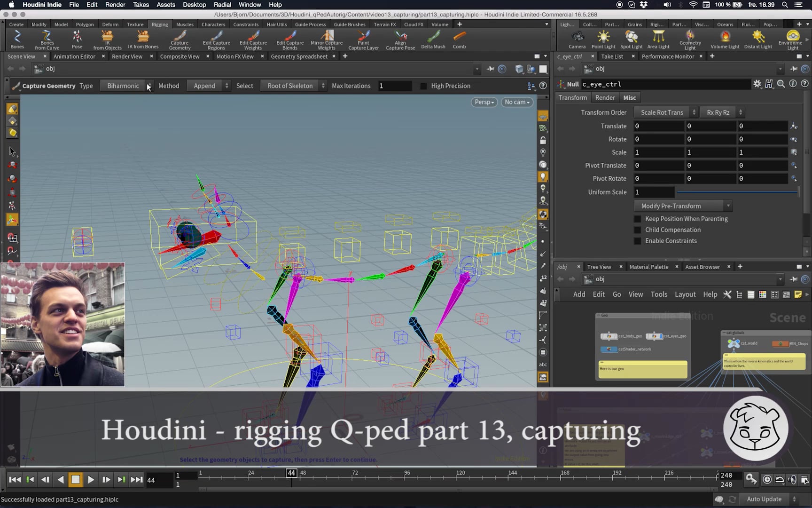This screenshot has width=812, height=508.
Task: Open the Scale Rot Trans order dropdown
Action: 665,112
